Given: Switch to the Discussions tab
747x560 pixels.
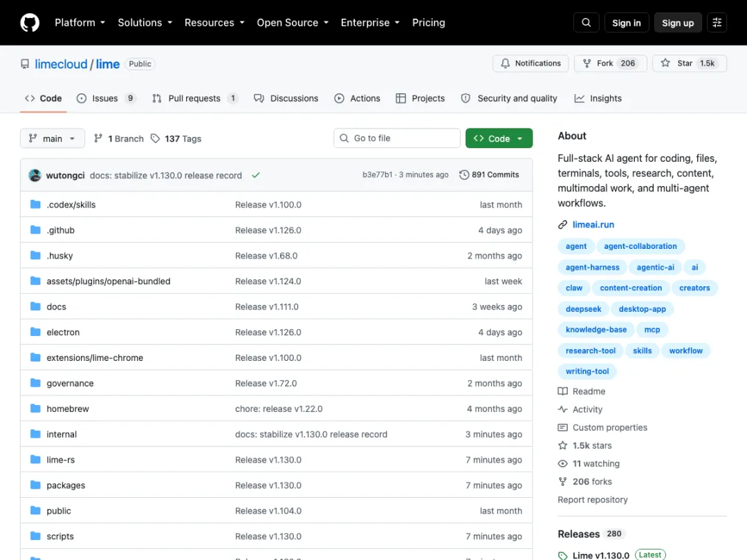Looking at the screenshot, I should (286, 99).
